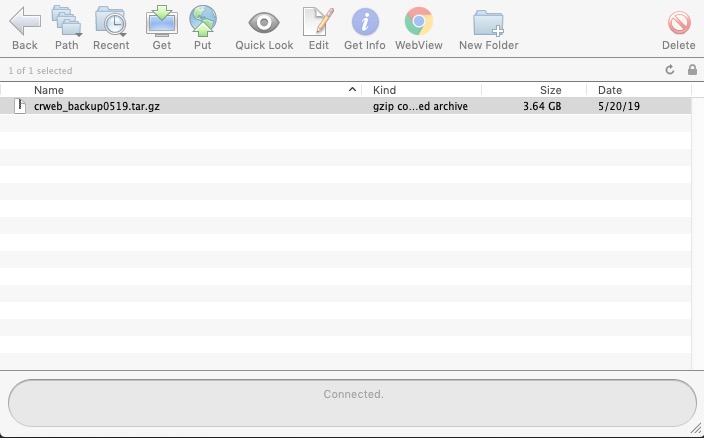Toggle sort direction with the Name arrow

(x=352, y=90)
